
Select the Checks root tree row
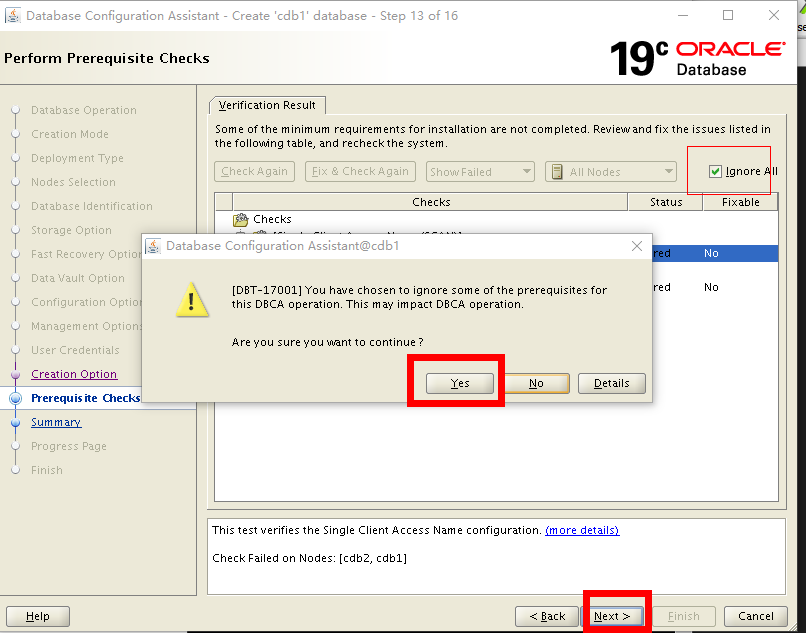coord(496,219)
